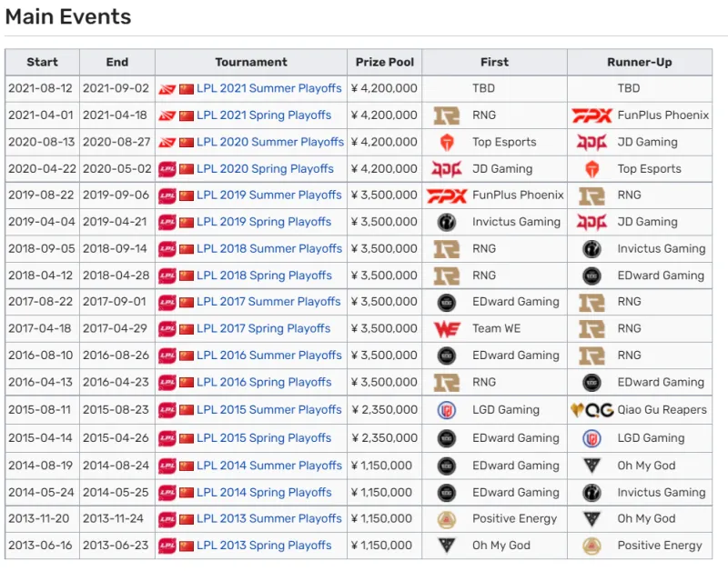Follow the LPL 2014 Spring Playoffs link
Screen dimensions: 728x571
click(264, 492)
